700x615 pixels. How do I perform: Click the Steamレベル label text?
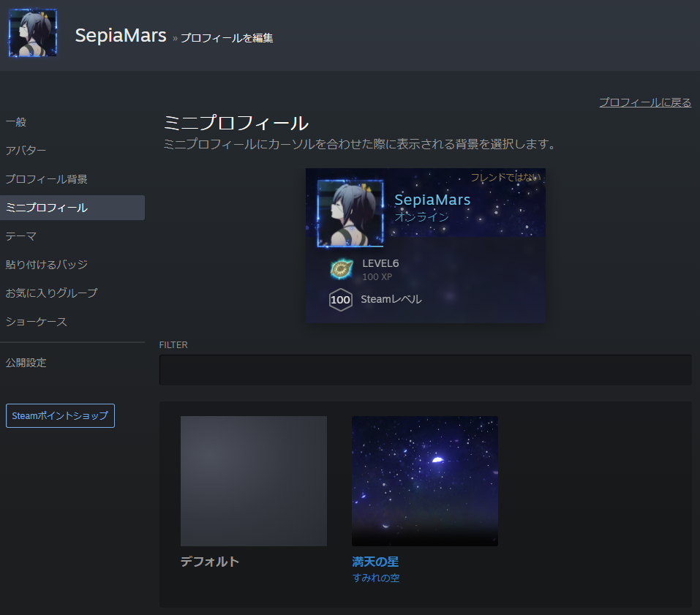point(391,299)
